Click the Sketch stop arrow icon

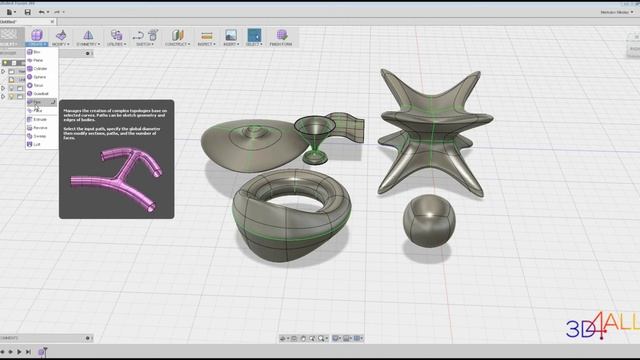tap(138, 36)
